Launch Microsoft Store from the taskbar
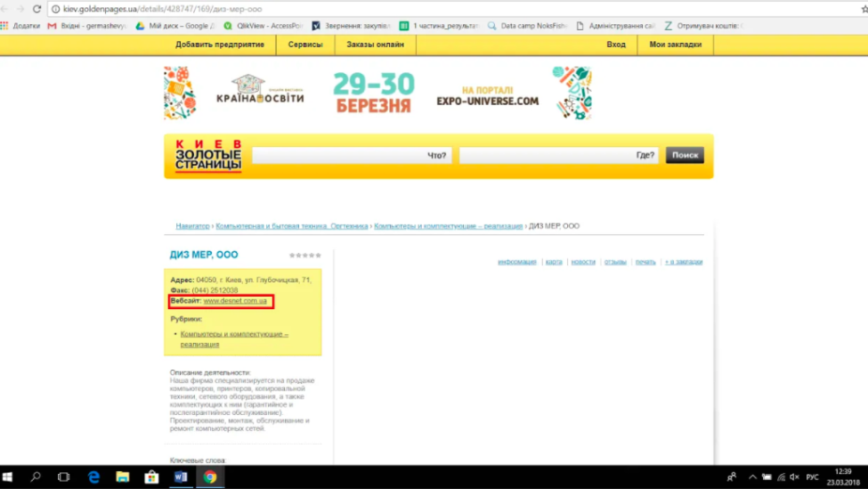This screenshot has width=868, height=489. point(151,477)
